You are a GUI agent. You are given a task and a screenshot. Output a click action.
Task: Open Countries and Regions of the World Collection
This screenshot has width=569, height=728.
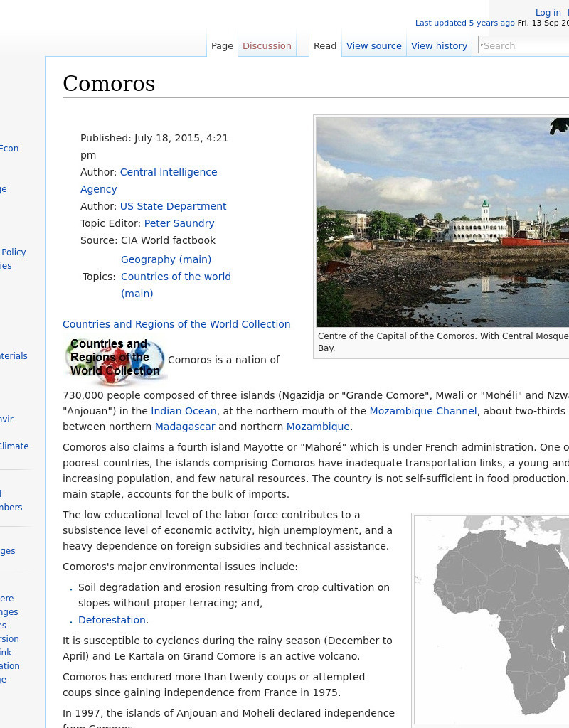click(x=176, y=324)
